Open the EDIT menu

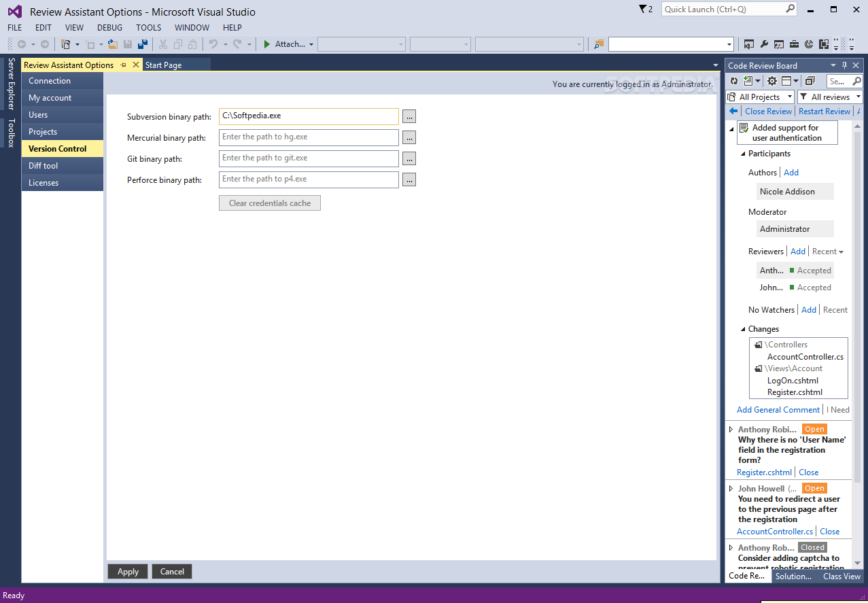click(44, 28)
